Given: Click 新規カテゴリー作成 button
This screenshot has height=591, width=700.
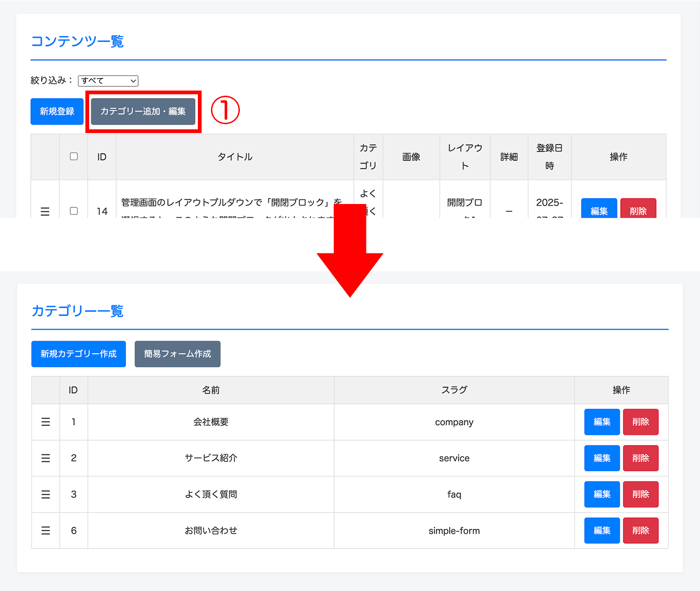Looking at the screenshot, I should click(78, 354).
